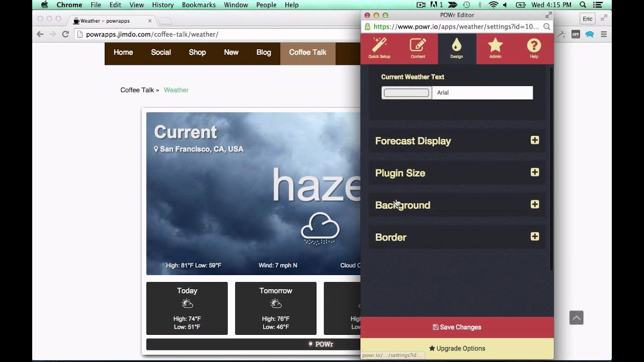Open the Apple menu

pos(44,5)
